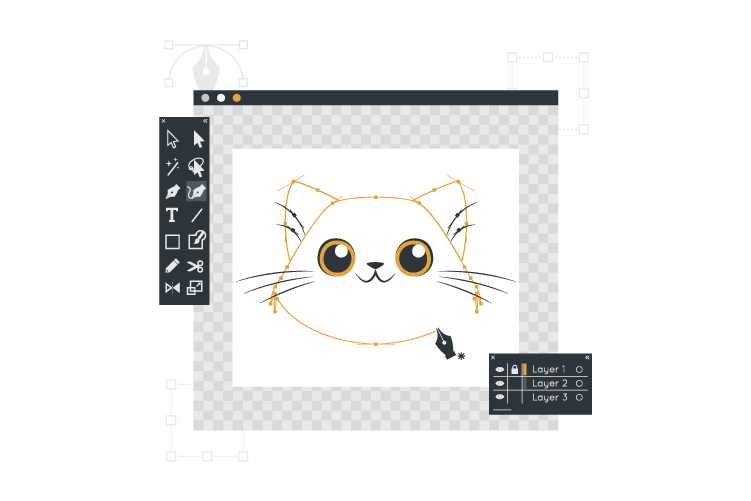Unlock Layer 1 via the padlock icon

click(x=514, y=369)
